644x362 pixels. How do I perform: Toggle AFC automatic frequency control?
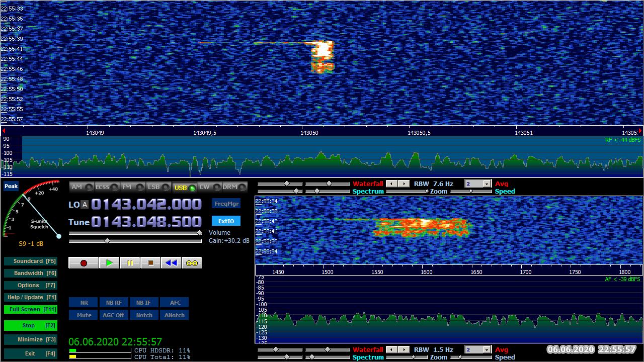click(x=175, y=303)
